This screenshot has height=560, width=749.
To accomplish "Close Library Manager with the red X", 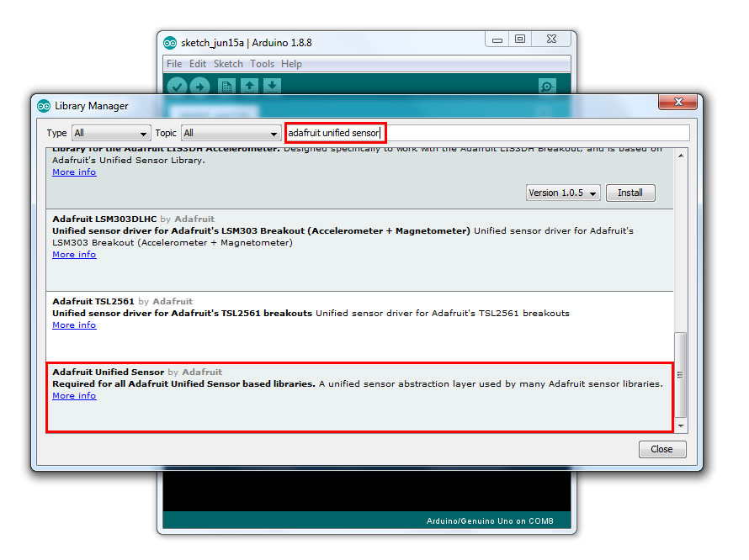I will click(677, 102).
